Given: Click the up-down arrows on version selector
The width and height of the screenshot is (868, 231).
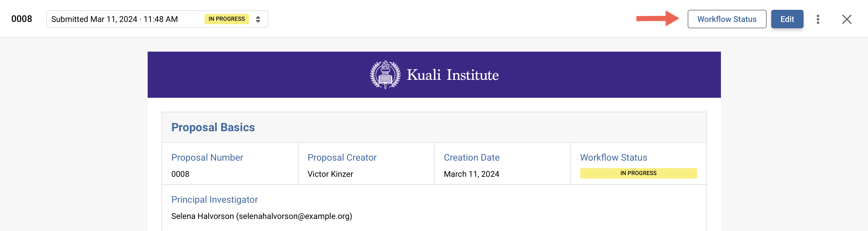Looking at the screenshot, I should tap(258, 19).
